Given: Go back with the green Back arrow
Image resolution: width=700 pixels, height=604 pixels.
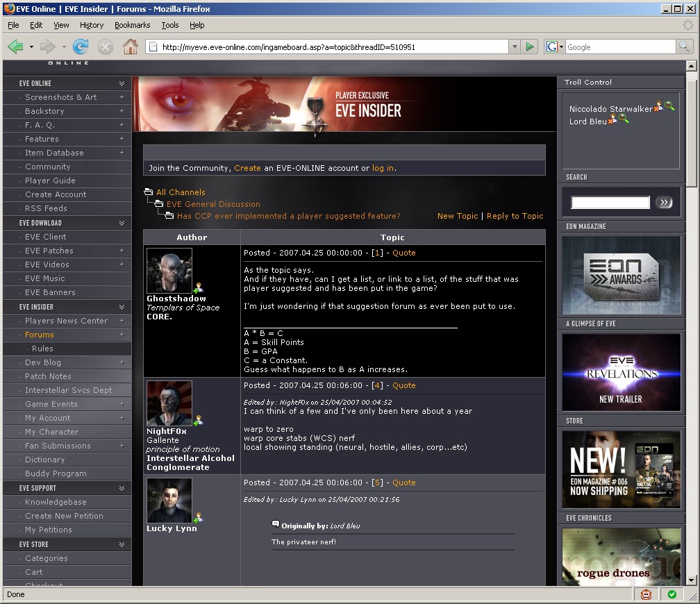Looking at the screenshot, I should point(15,47).
